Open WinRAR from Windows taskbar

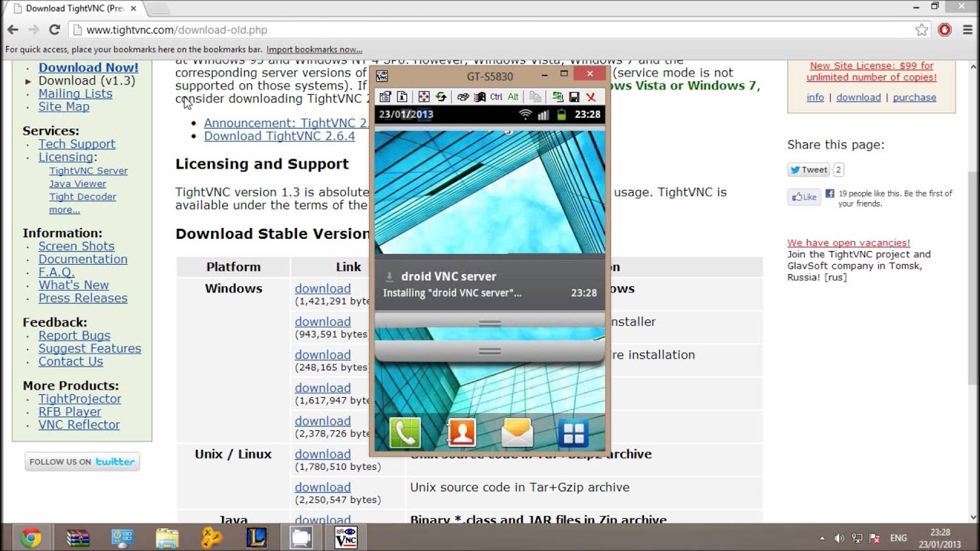(x=79, y=538)
